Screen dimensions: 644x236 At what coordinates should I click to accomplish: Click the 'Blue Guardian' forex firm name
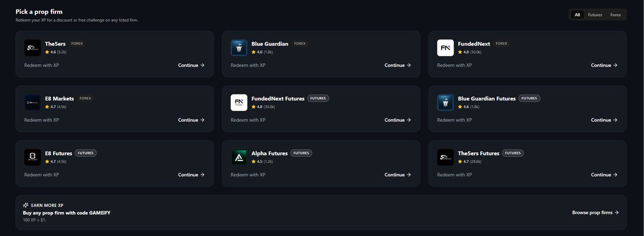tap(270, 43)
